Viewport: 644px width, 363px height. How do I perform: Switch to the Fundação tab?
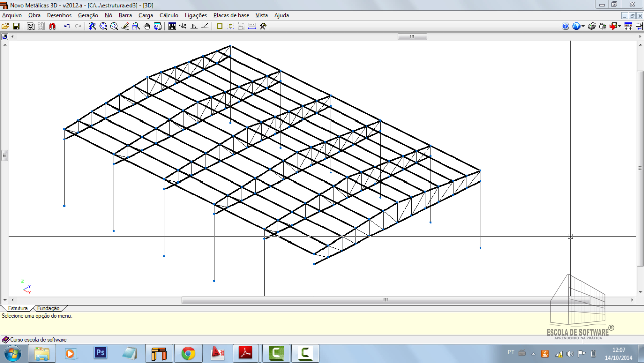(48, 308)
